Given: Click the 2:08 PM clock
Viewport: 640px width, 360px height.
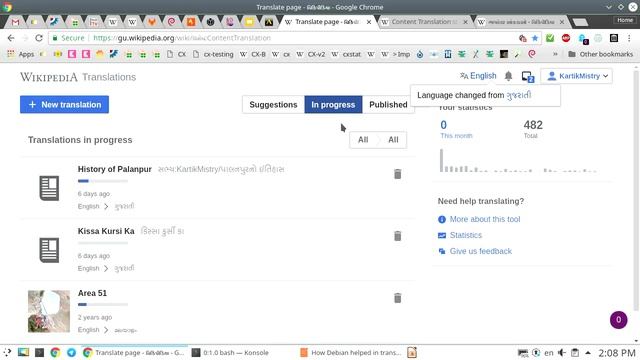Looking at the screenshot, I should click(617, 353).
